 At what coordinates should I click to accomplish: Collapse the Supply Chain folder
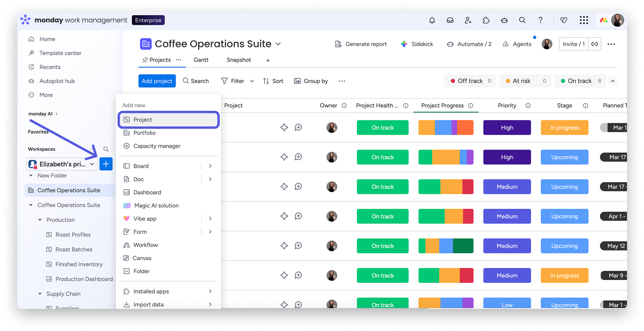(x=40, y=294)
